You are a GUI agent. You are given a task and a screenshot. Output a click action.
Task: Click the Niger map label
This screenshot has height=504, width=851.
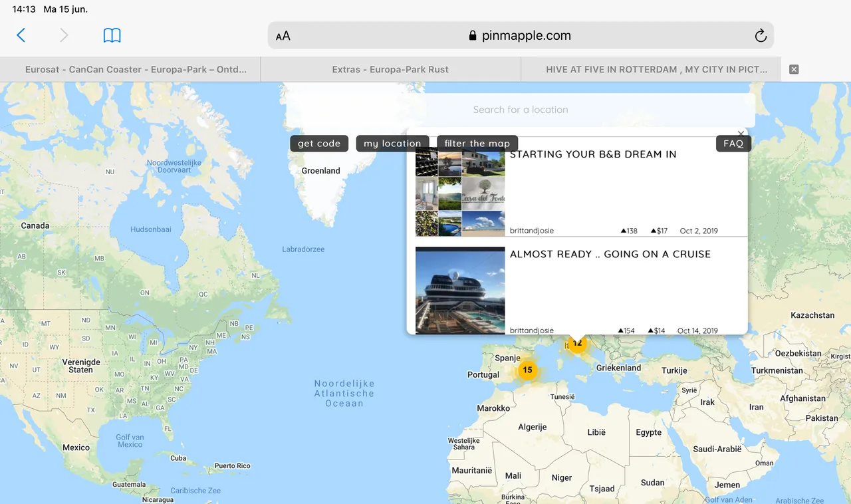(x=562, y=477)
